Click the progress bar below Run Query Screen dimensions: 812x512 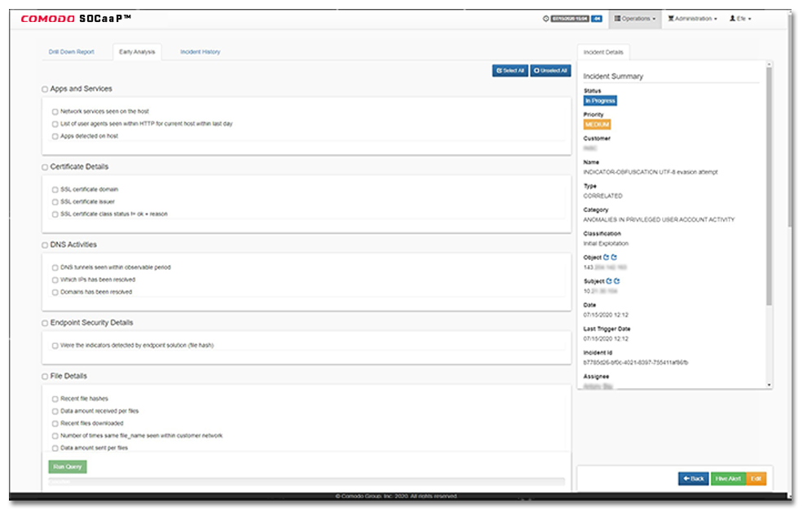(307, 482)
